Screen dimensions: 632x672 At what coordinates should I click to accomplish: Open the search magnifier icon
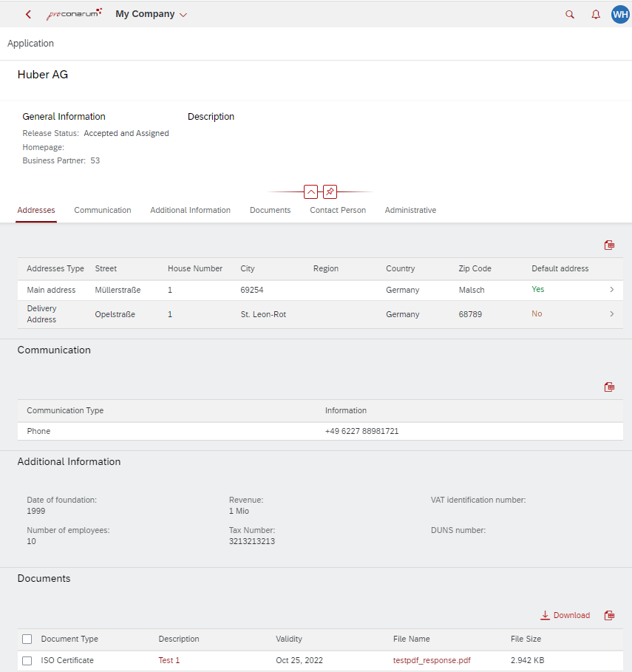(569, 14)
